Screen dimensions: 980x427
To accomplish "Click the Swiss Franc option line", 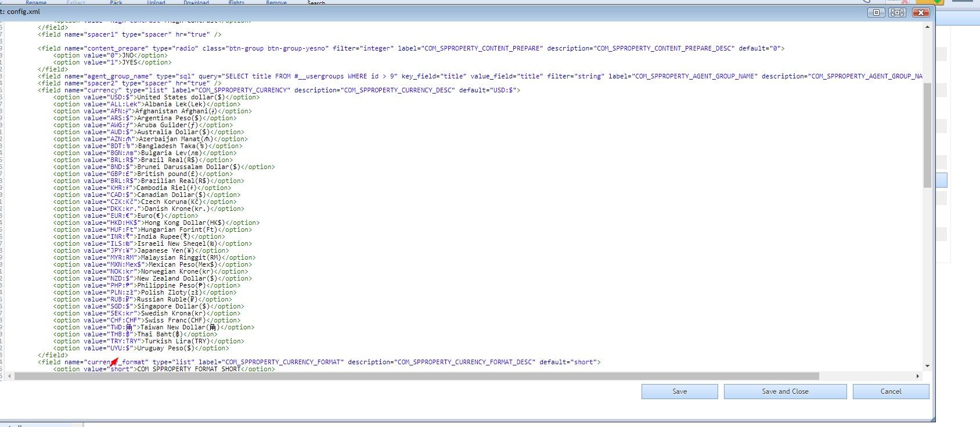I will [x=147, y=320].
